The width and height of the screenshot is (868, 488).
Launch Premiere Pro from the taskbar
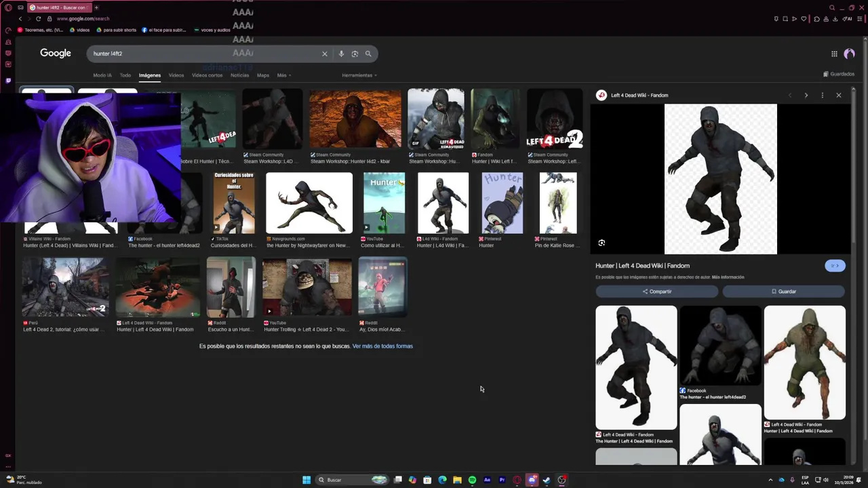[x=502, y=480]
